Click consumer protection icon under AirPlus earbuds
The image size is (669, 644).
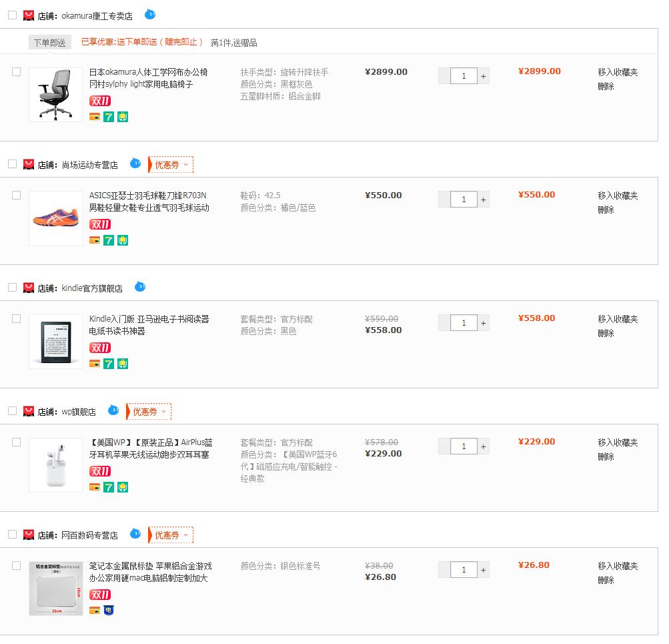(x=121, y=487)
